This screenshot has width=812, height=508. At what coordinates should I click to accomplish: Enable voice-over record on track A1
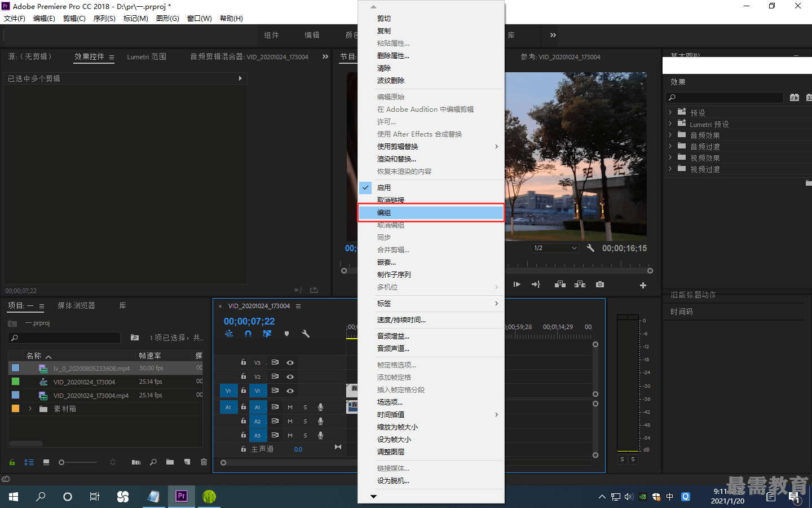pyautogui.click(x=320, y=407)
